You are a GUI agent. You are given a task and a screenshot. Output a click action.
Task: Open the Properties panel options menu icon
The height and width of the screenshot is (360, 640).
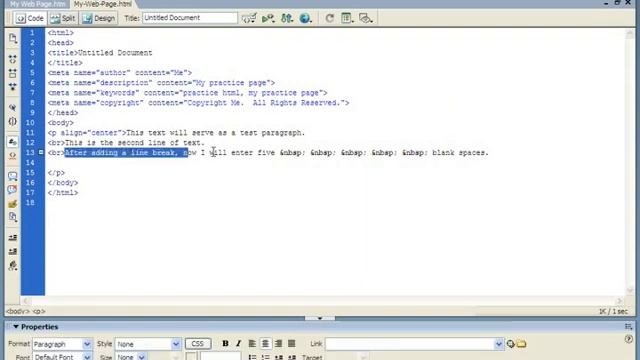click(629, 327)
